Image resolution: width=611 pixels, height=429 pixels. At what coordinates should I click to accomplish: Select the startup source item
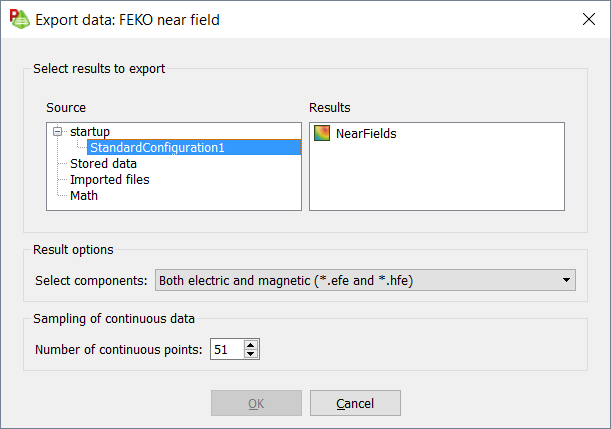90,132
